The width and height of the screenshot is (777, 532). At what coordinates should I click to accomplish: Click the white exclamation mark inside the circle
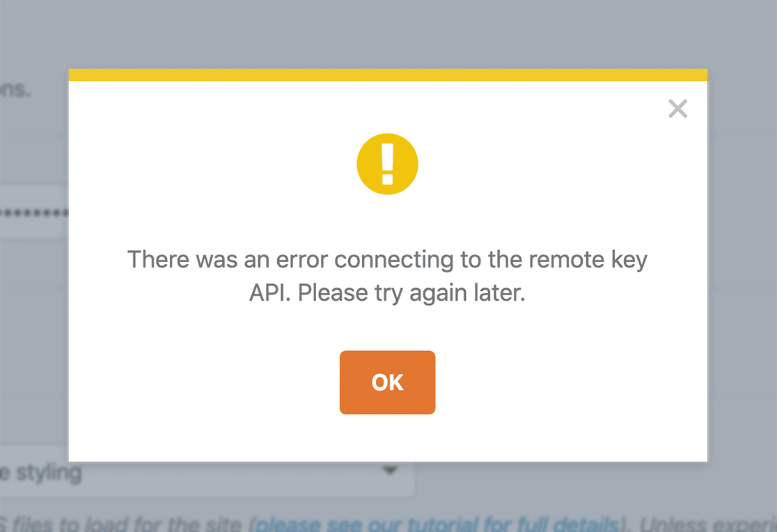(388, 164)
